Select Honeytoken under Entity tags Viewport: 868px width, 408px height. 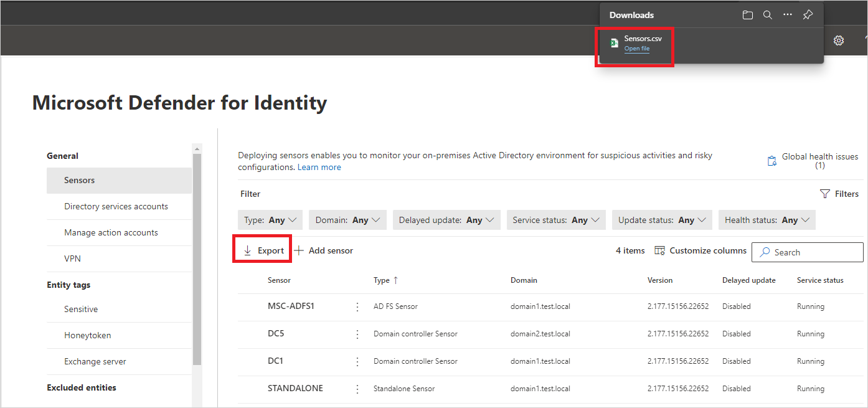(x=87, y=335)
